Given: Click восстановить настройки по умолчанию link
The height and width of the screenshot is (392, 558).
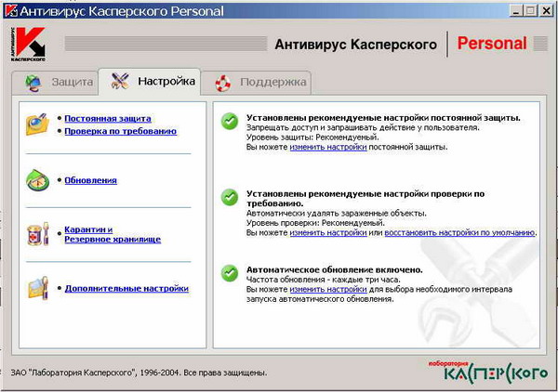Looking at the screenshot, I should click(x=459, y=232).
